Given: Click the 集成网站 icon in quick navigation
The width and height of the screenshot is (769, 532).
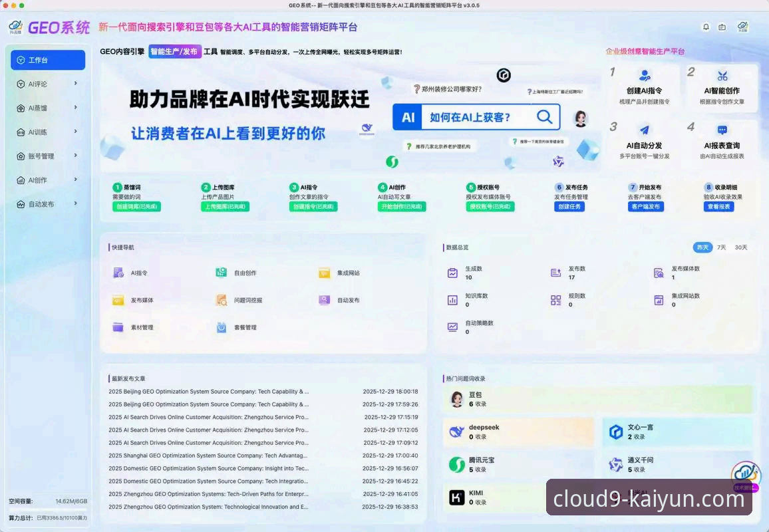Looking at the screenshot, I should click(x=324, y=272).
